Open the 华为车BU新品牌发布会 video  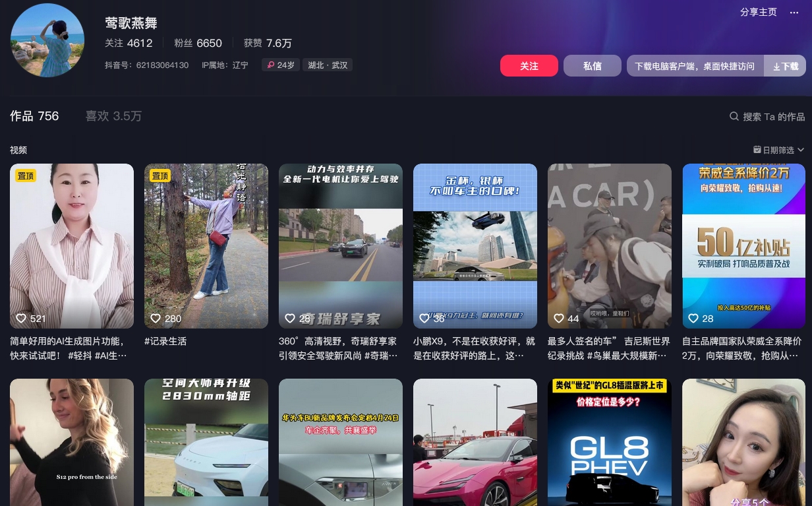pyautogui.click(x=341, y=442)
